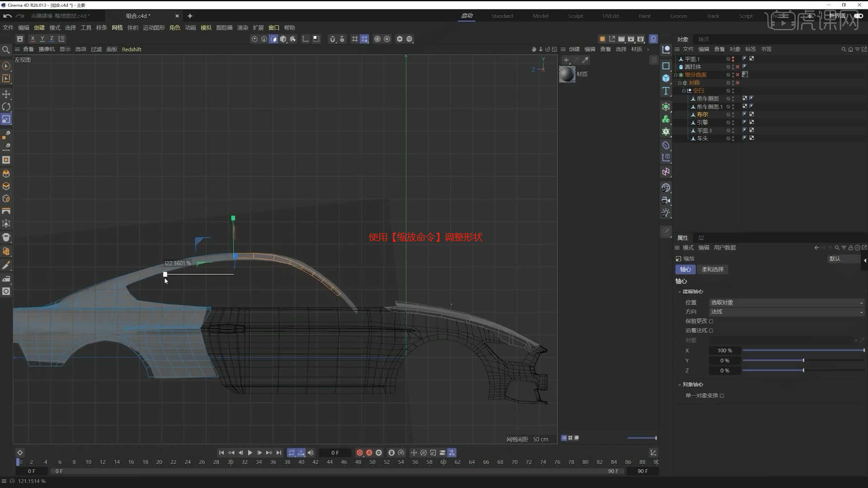Click the Redo arrow icon
Viewport: 868px width, 488px height.
coord(19,16)
